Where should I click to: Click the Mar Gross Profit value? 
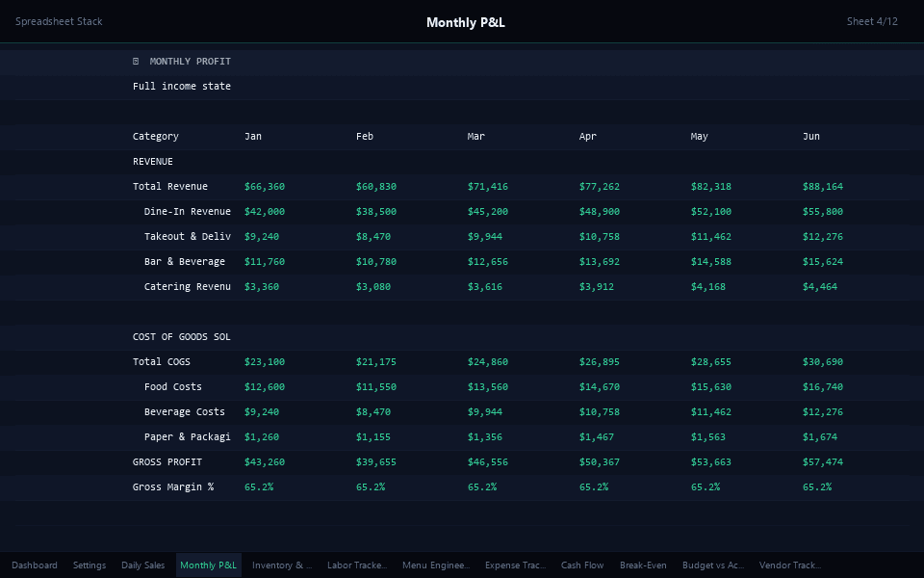click(487, 462)
